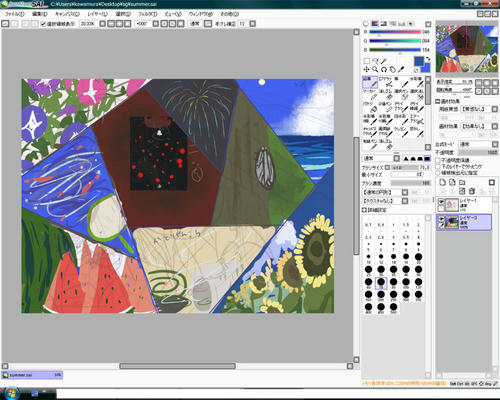
Task: Click the new layer icon
Action: (x=442, y=182)
